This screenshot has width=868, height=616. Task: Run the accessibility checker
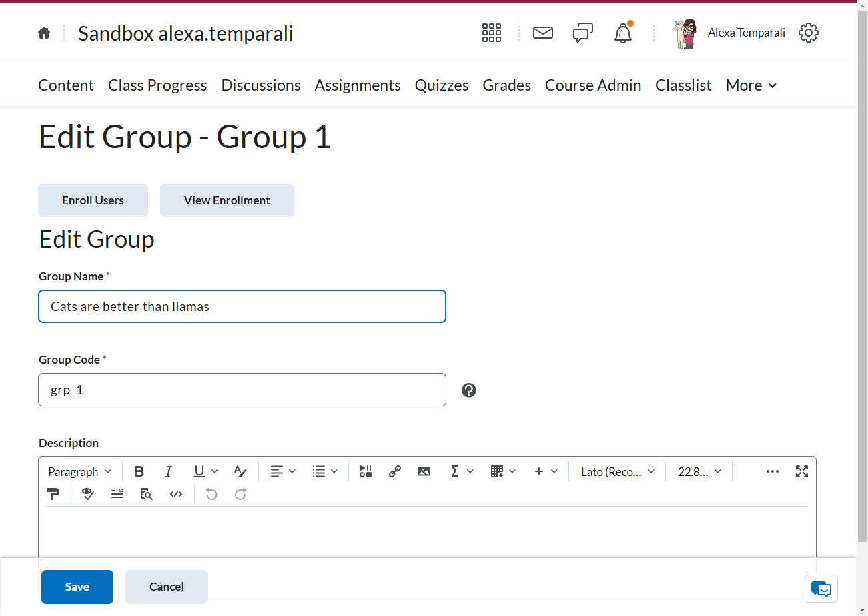pos(87,494)
